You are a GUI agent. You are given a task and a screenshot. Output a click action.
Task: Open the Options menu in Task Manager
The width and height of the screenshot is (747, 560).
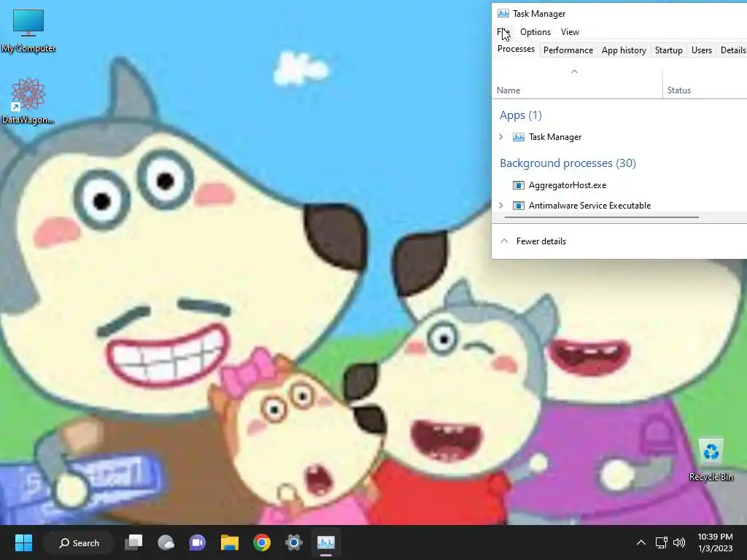click(535, 32)
